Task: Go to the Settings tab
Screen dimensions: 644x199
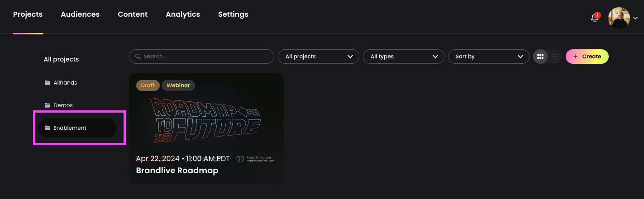Action: pos(233,14)
